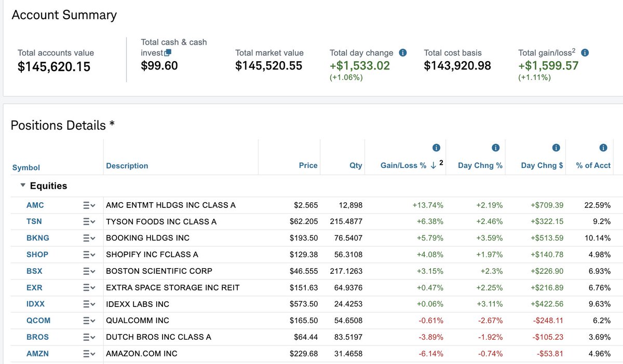Select the Account Summary heading
Image resolution: width=623 pixels, height=364 pixels.
[64, 15]
